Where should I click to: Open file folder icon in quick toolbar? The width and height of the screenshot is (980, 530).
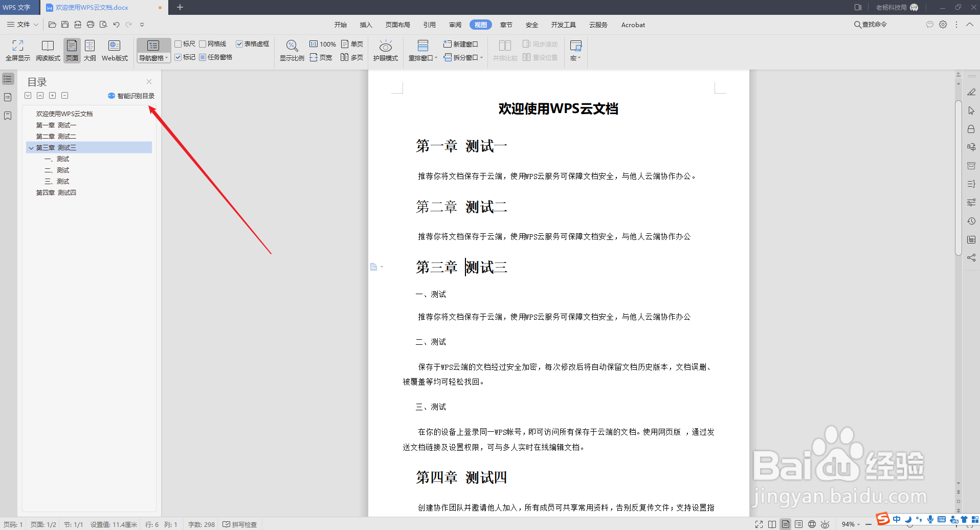52,25
